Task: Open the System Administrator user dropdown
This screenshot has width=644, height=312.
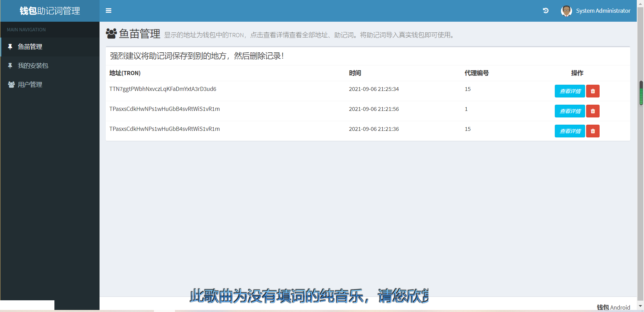Action: [603, 11]
